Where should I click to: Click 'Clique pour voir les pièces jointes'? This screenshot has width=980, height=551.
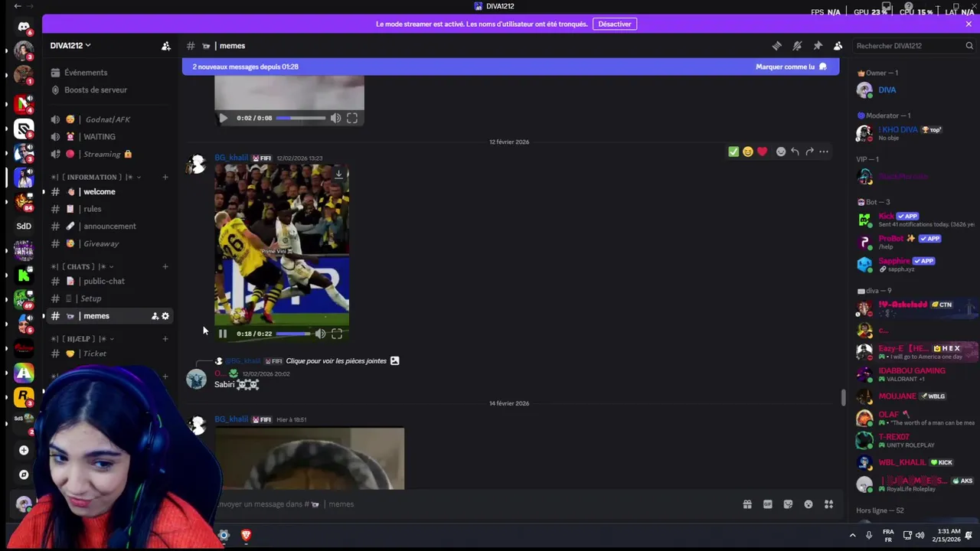336,361
